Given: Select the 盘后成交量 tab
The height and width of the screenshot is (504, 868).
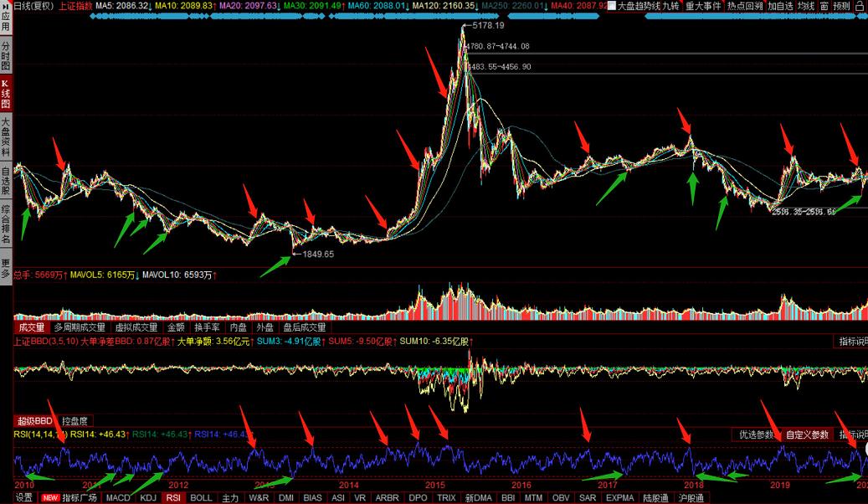Looking at the screenshot, I should 305,327.
